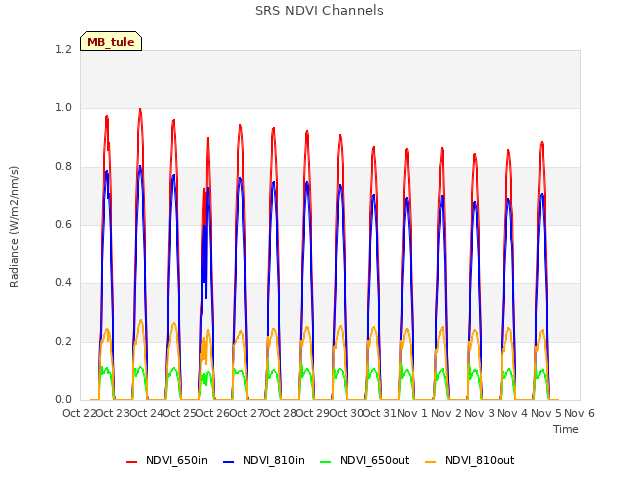Click the 0.6 y-axis tick value
Image resolution: width=640 pixels, height=480 pixels.
tap(63, 224)
